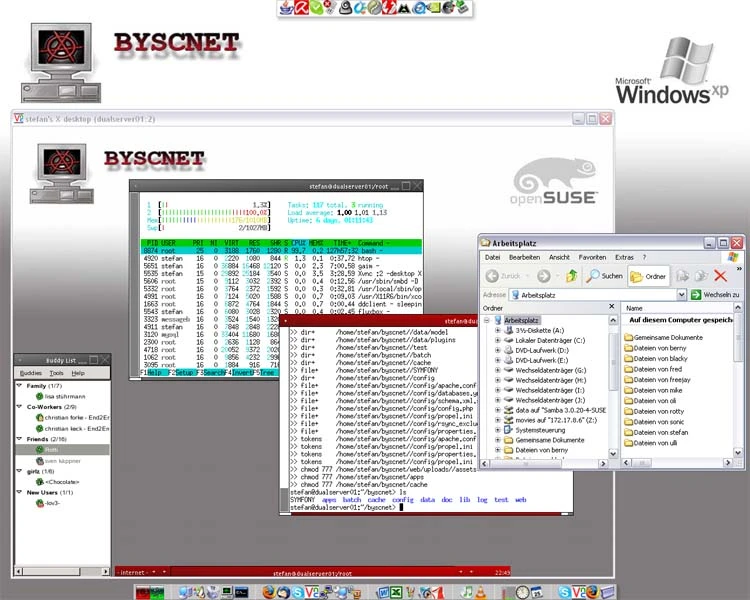Image resolution: width=750 pixels, height=600 pixels.
Task: Click the Gemeinsame Dokumente folder in file list
Action: (666, 337)
